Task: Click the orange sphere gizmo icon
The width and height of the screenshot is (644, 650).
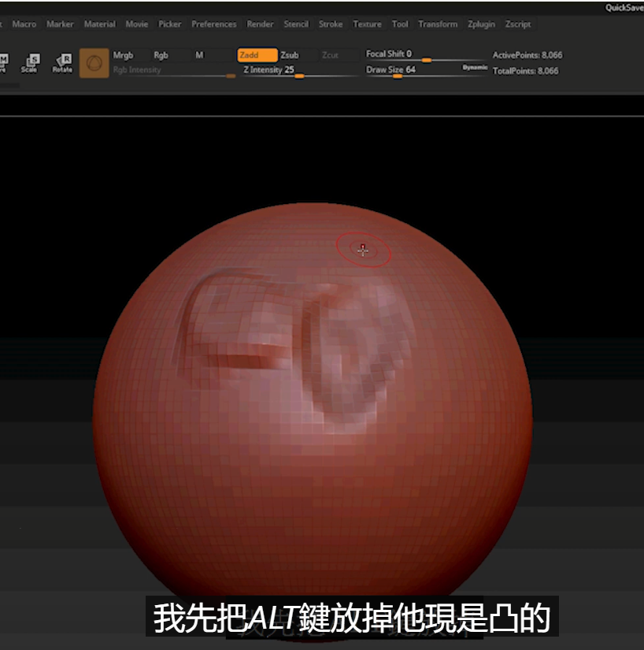Action: coord(94,63)
